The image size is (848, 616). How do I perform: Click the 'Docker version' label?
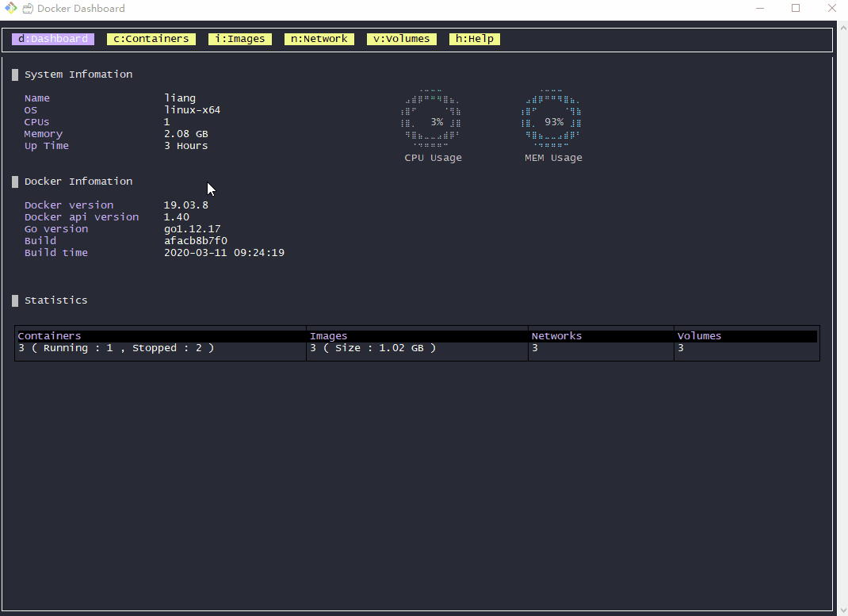(69, 205)
